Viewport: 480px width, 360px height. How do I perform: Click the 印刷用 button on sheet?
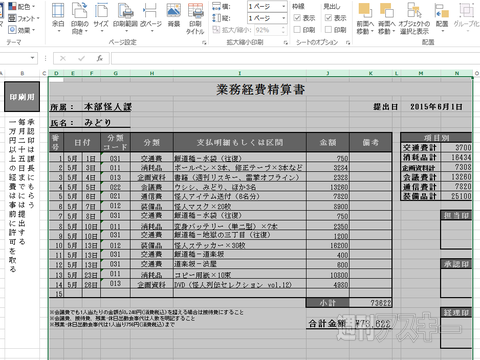click(x=22, y=97)
